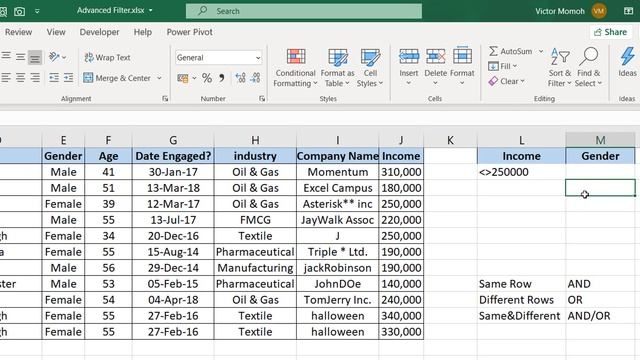640x360 pixels.
Task: Click the camera icon in title bar
Action: pos(19,11)
